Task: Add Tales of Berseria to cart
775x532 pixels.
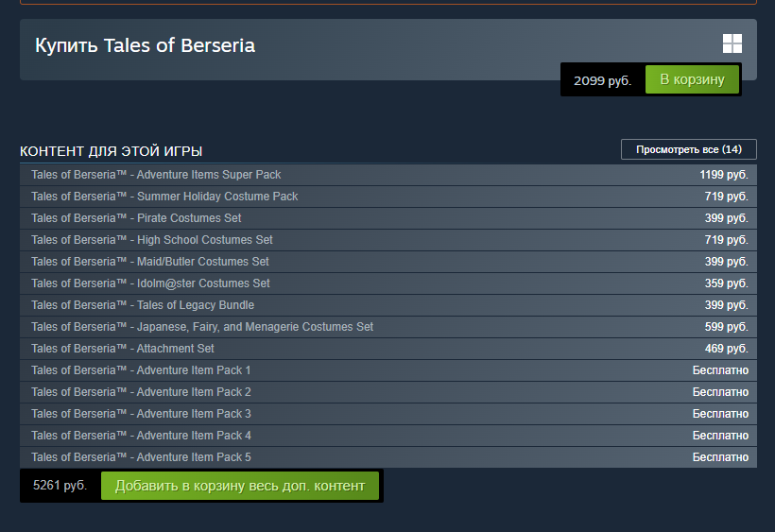Action: tap(692, 79)
